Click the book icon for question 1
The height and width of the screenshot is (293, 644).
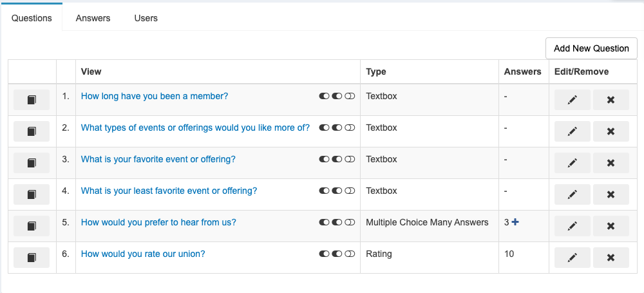(x=32, y=100)
